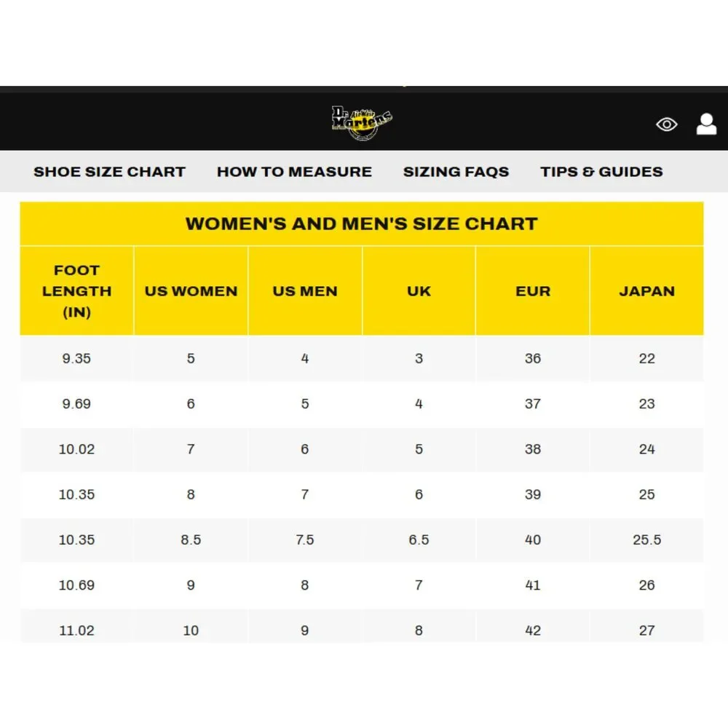Select EUR size 36
The width and height of the screenshot is (728, 728).
pos(533,358)
